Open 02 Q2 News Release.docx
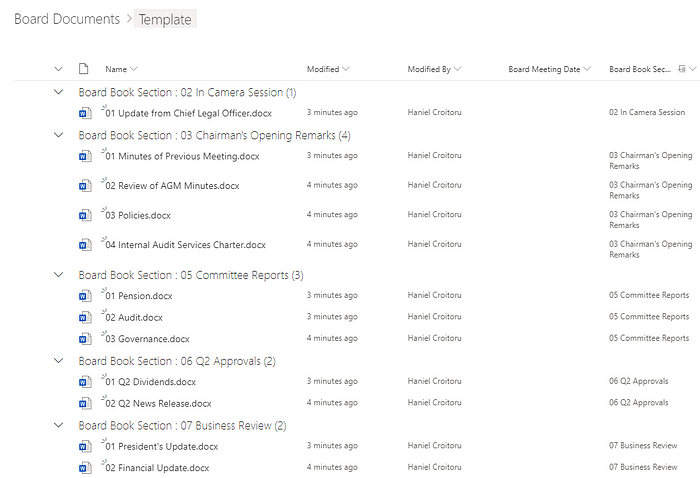The height and width of the screenshot is (478, 700). pyautogui.click(x=158, y=403)
